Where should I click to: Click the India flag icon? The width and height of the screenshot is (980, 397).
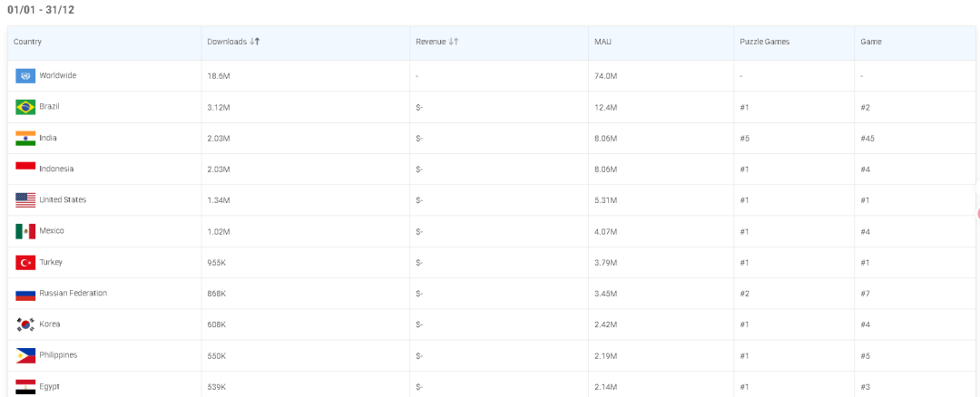[25, 138]
